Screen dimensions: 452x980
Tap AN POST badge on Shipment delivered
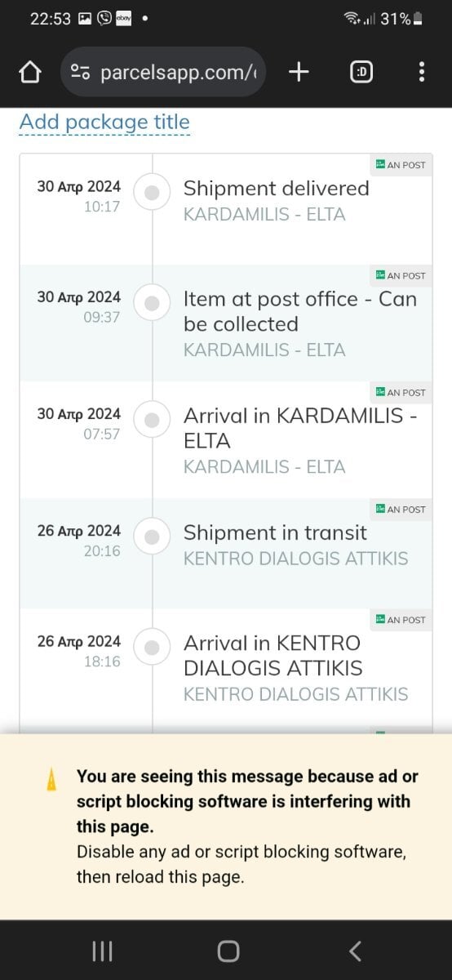tap(401, 164)
